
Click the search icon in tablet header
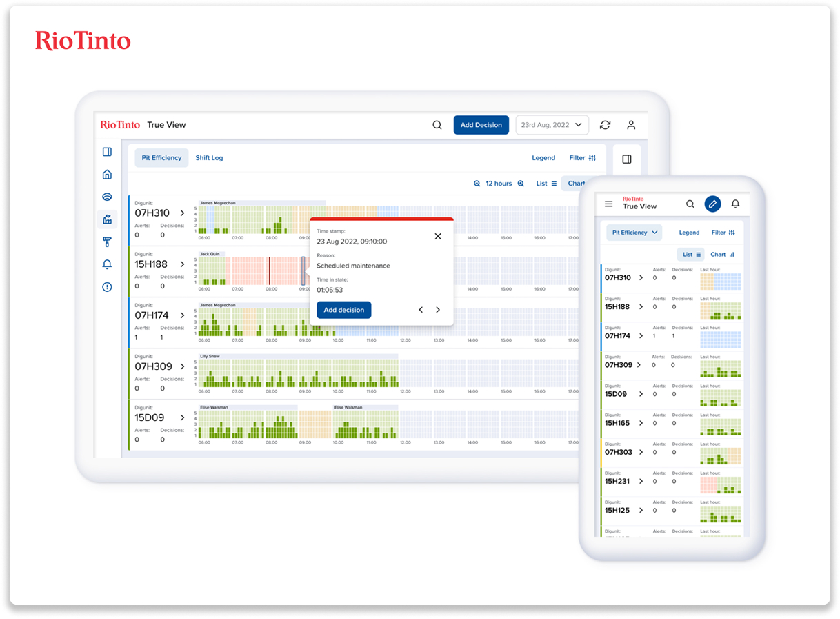click(437, 125)
